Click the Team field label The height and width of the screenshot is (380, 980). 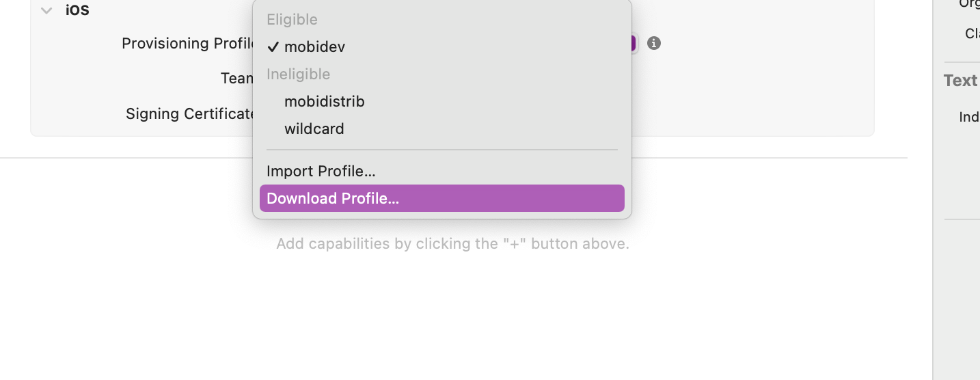click(x=237, y=79)
